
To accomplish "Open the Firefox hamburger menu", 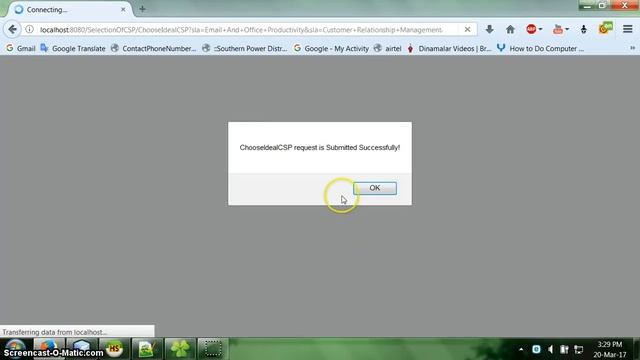I will (x=628, y=29).
